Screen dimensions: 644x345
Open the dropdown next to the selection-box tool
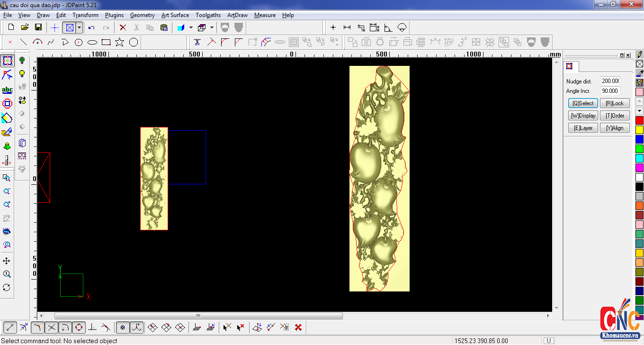coord(79,27)
